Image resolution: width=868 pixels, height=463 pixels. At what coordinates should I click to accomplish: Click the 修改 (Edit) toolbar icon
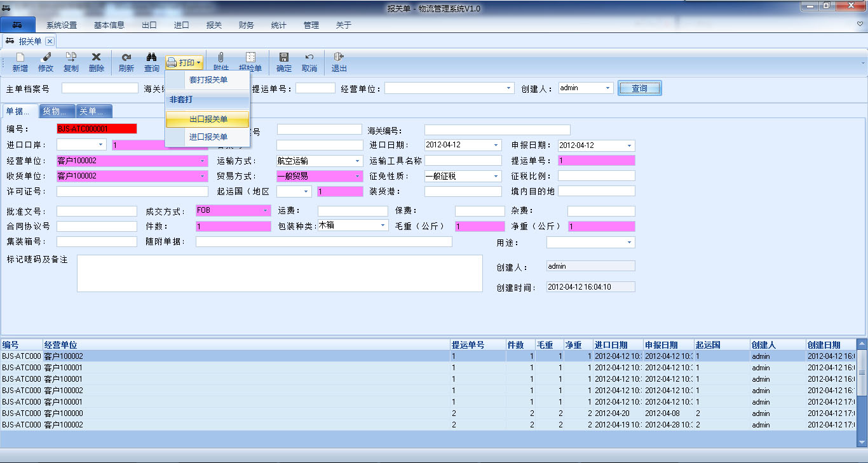[x=46, y=57]
